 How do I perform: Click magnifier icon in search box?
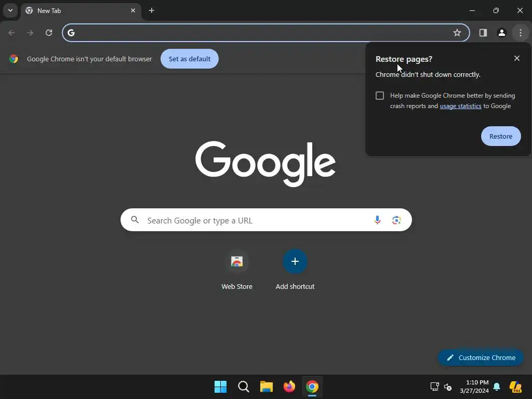pyautogui.click(x=135, y=220)
